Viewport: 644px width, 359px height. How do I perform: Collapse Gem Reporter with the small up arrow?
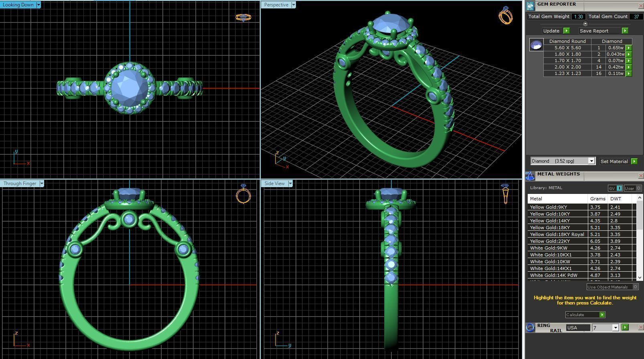pyautogui.click(x=585, y=24)
